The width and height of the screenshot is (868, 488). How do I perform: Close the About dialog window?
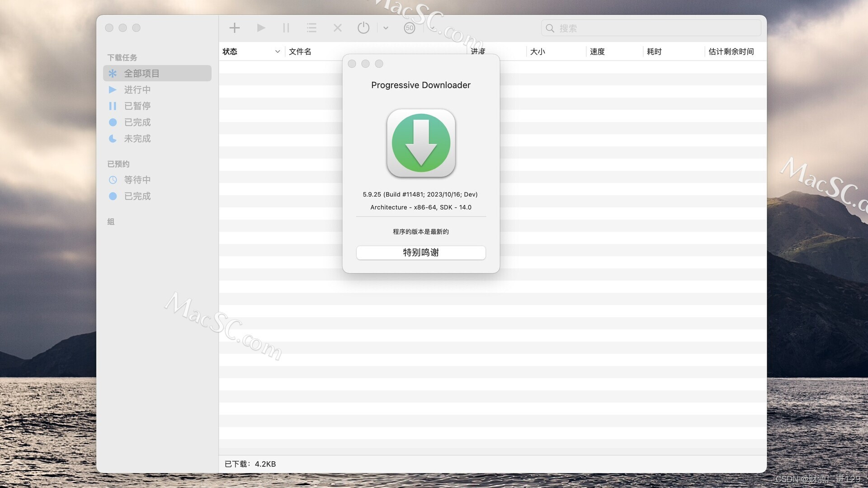point(352,64)
